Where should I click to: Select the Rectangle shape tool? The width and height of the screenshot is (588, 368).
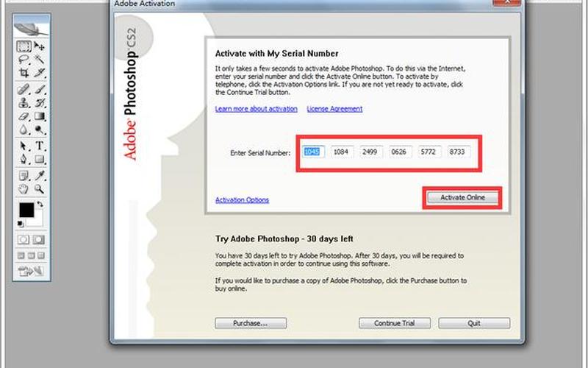(39, 159)
